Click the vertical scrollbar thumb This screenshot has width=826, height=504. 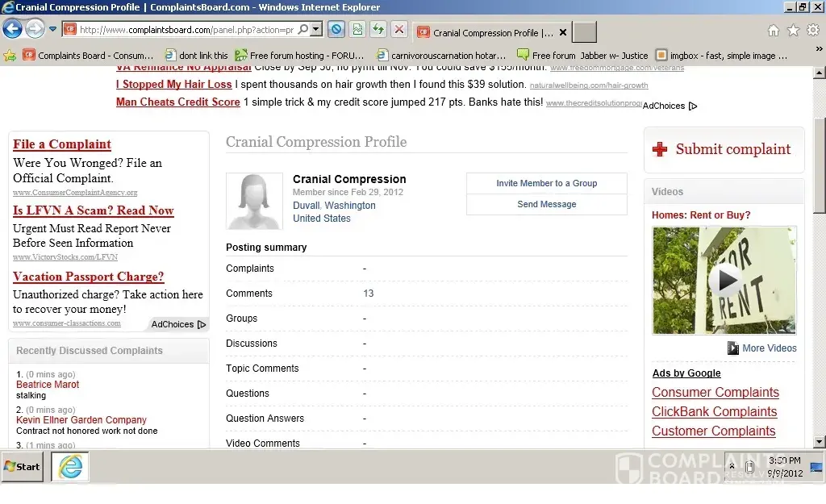tap(820, 165)
